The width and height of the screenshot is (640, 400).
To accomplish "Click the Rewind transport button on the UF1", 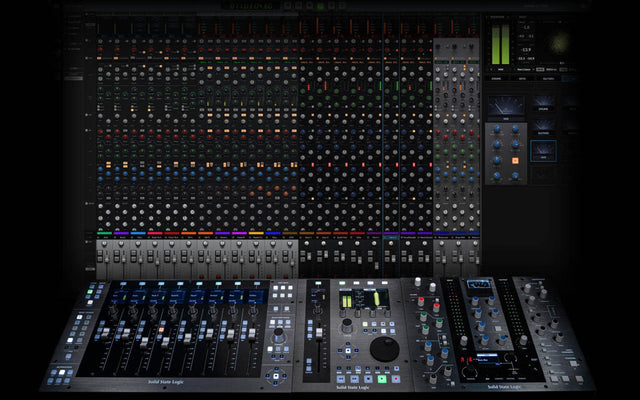I will click(x=341, y=379).
